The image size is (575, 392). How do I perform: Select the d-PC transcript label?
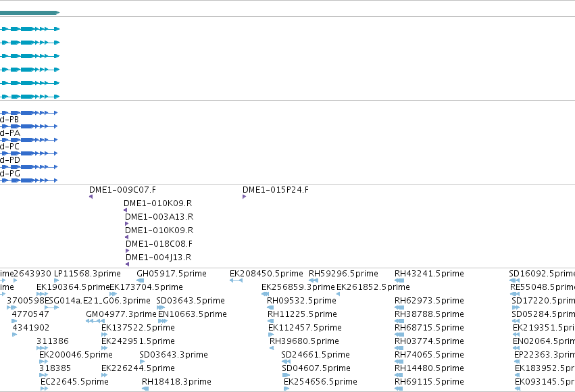pyautogui.click(x=9, y=147)
